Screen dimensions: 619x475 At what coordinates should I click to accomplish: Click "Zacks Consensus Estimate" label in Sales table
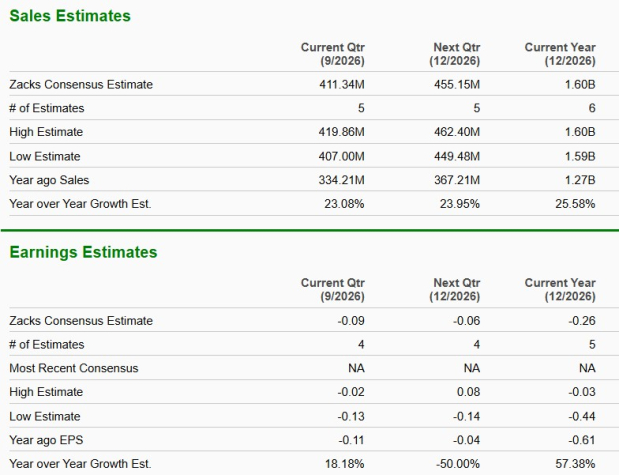81,84
